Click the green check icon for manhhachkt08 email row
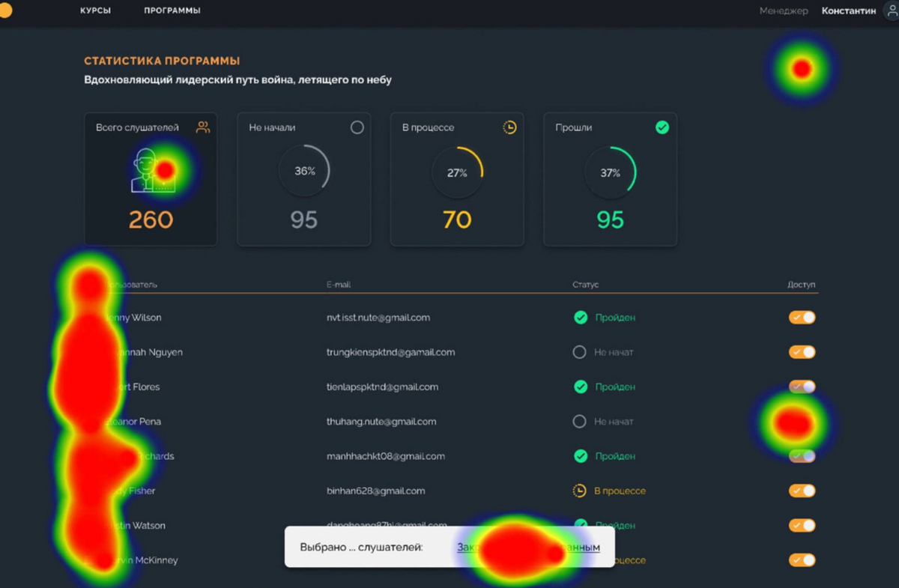Viewport: 899px width, 588px height. click(581, 456)
